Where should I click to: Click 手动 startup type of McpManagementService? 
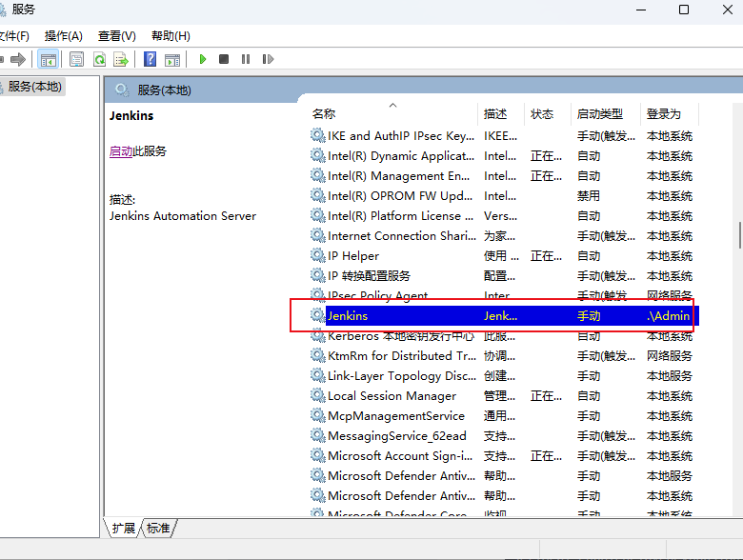[589, 415]
